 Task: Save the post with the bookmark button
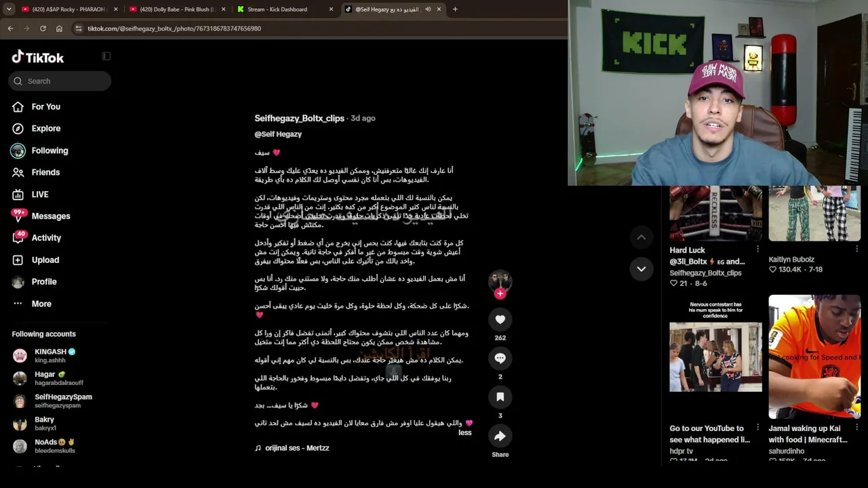pyautogui.click(x=500, y=396)
